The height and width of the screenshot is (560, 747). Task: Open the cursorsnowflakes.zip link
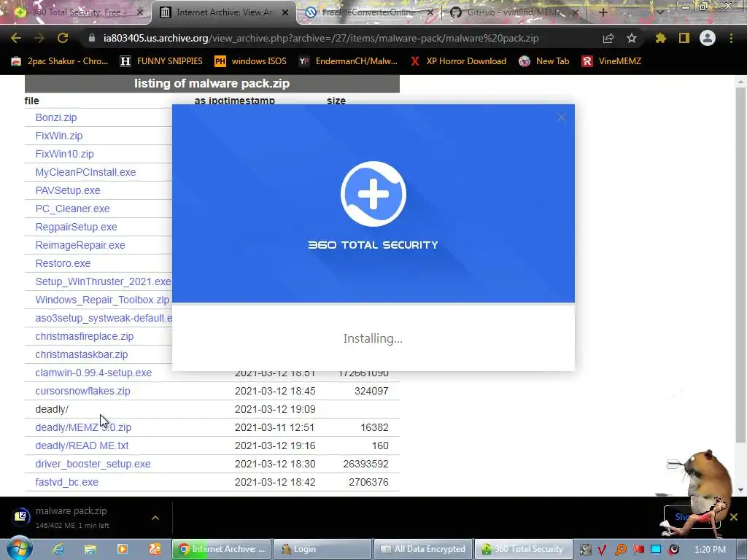(x=82, y=391)
